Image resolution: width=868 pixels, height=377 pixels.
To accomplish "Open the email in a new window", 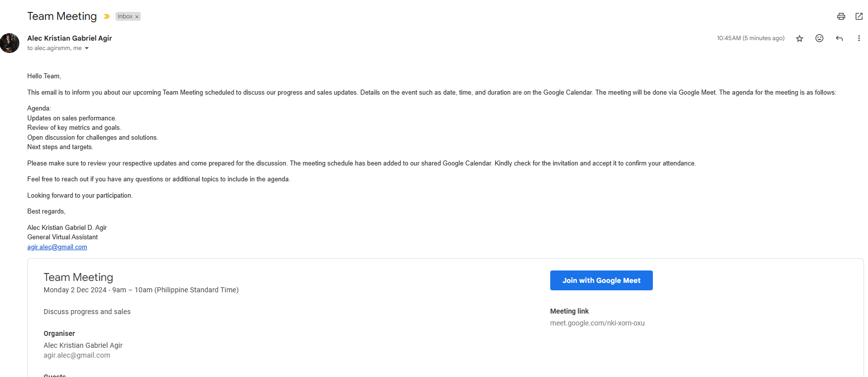I will tap(859, 16).
